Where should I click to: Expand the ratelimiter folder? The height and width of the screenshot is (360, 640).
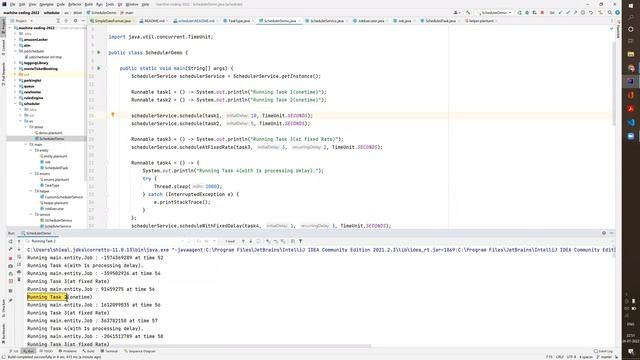click(x=16, y=92)
